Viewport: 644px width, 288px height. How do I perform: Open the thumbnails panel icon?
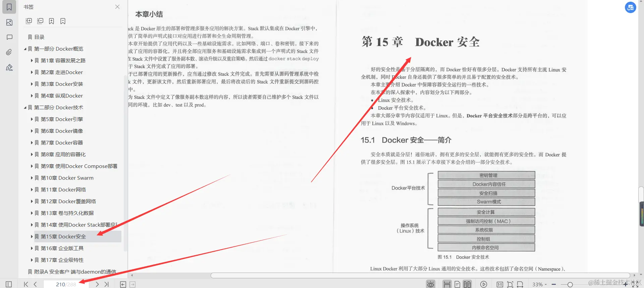click(x=9, y=22)
